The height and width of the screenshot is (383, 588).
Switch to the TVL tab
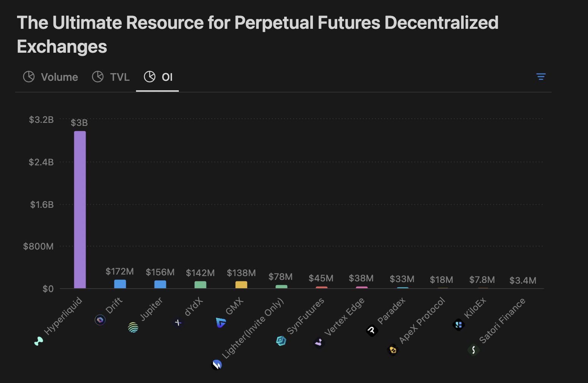[x=120, y=77]
